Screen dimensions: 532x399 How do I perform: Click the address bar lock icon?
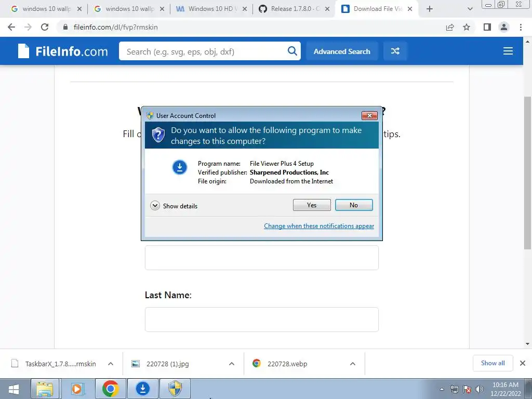click(65, 27)
